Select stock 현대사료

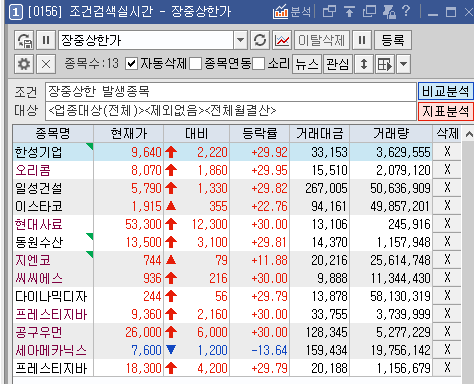(x=39, y=224)
